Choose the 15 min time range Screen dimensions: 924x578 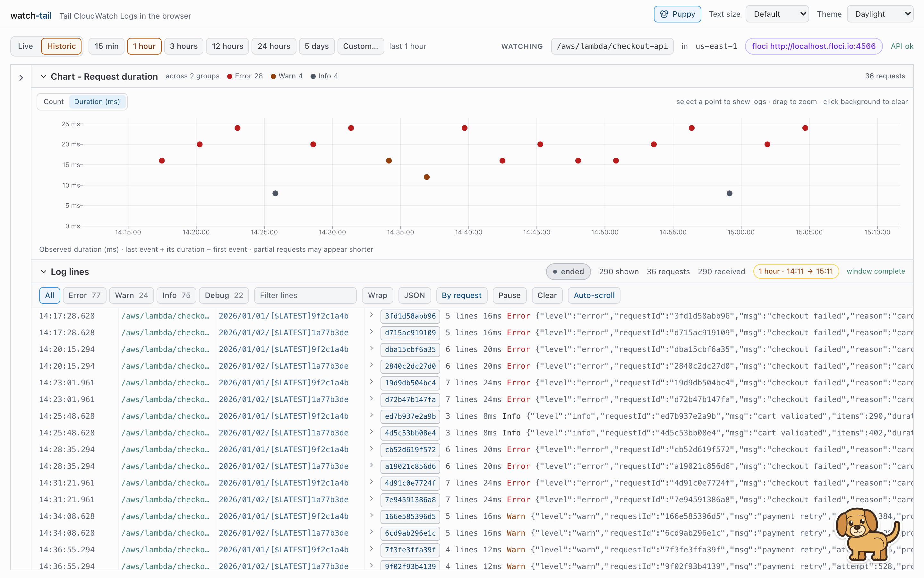point(107,46)
